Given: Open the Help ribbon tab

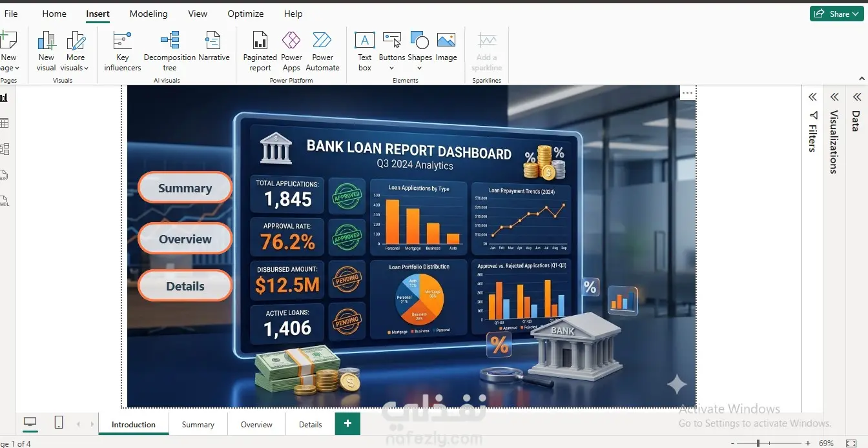Looking at the screenshot, I should tap(293, 14).
